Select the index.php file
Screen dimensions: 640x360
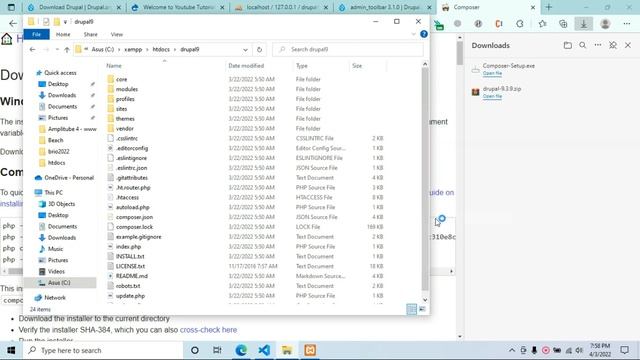click(x=128, y=247)
